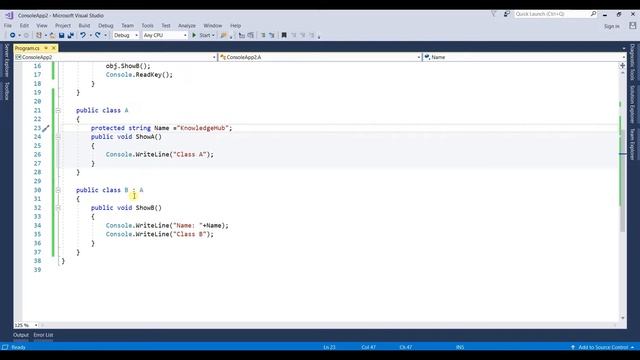Open the View menu
Image resolution: width=640 pixels, height=360 pixels.
pyautogui.click(x=42, y=26)
